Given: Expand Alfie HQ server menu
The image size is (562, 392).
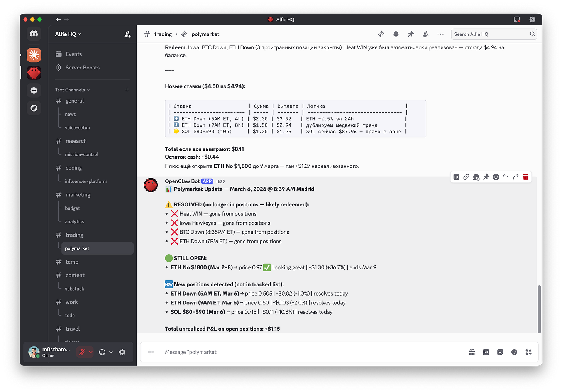Looking at the screenshot, I should click(x=68, y=34).
